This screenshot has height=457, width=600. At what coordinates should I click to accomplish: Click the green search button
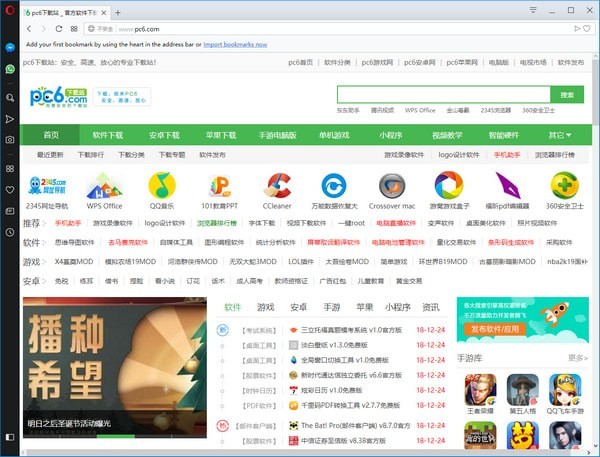pos(567,95)
